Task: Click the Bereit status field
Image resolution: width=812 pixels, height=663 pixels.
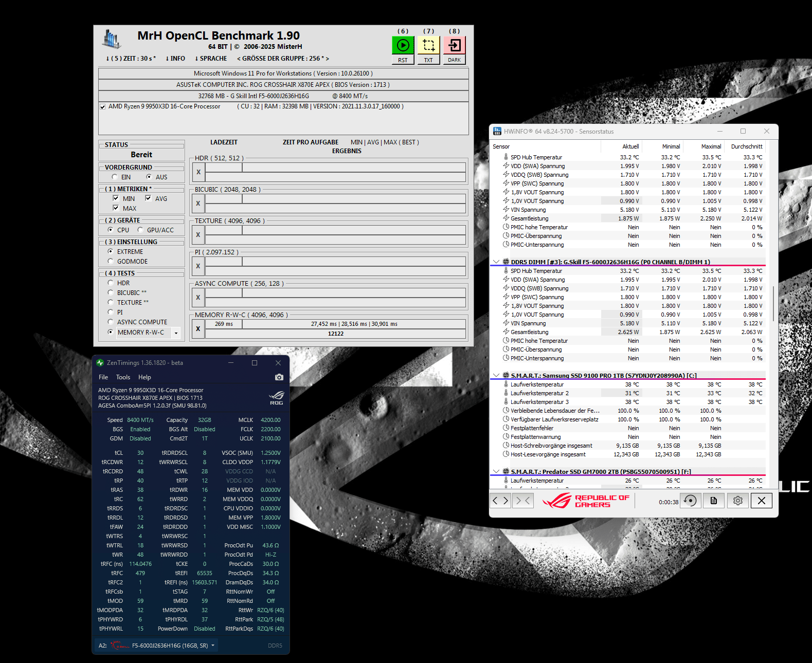Action: [141, 155]
